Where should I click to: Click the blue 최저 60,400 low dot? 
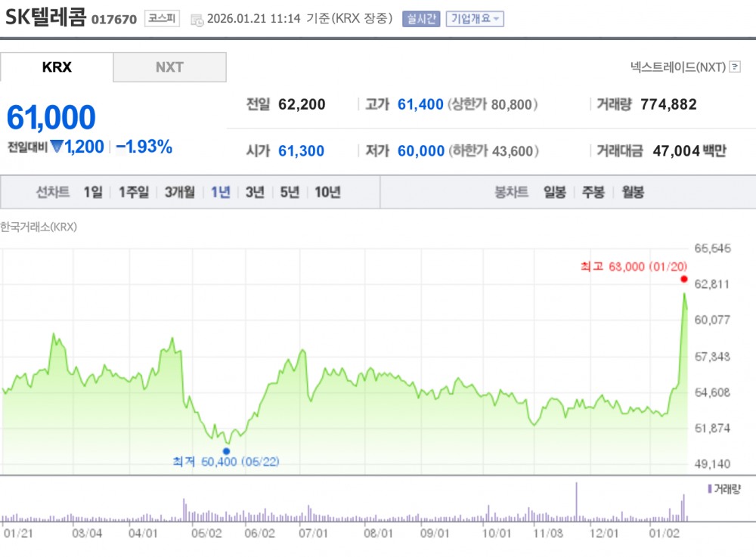click(x=226, y=450)
